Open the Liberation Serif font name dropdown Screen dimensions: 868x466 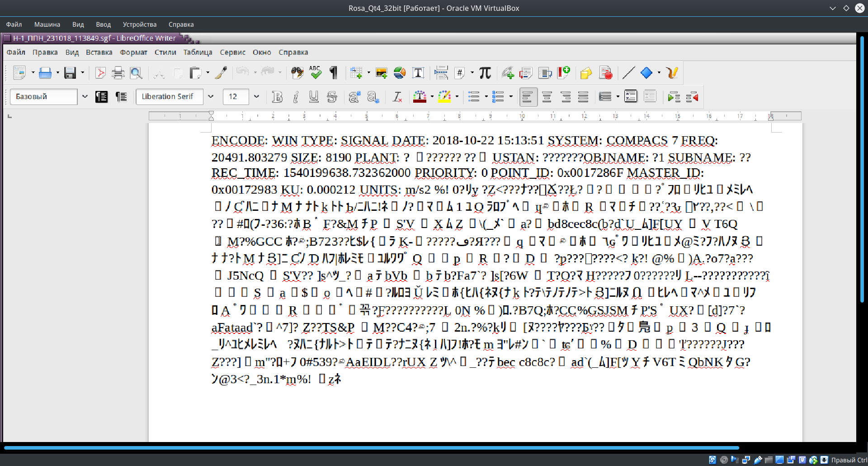pyautogui.click(x=211, y=97)
